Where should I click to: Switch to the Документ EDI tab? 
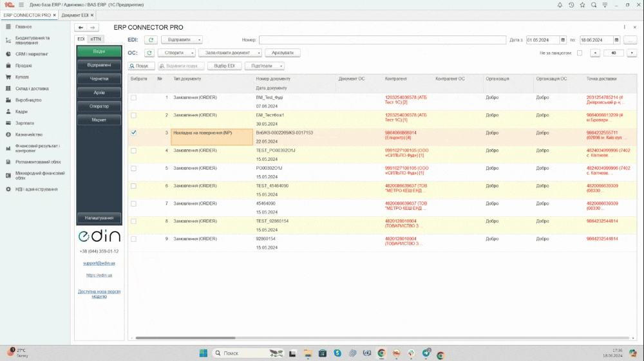tap(75, 15)
